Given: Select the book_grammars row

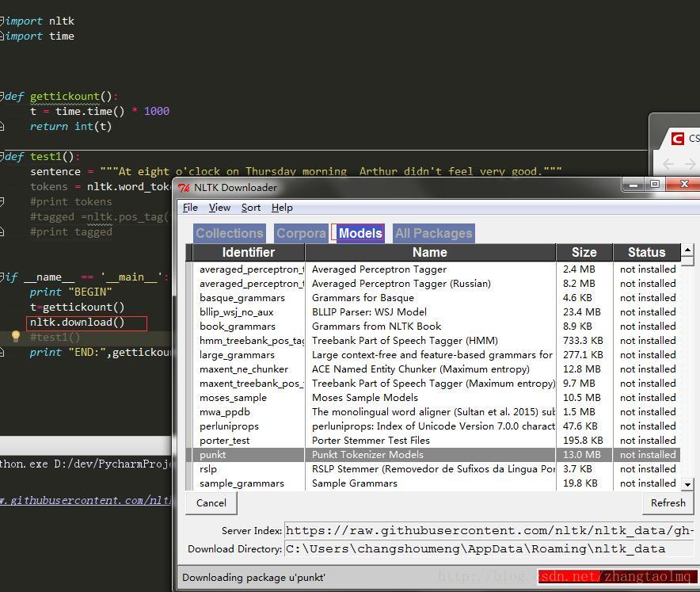Looking at the screenshot, I should (x=433, y=327).
